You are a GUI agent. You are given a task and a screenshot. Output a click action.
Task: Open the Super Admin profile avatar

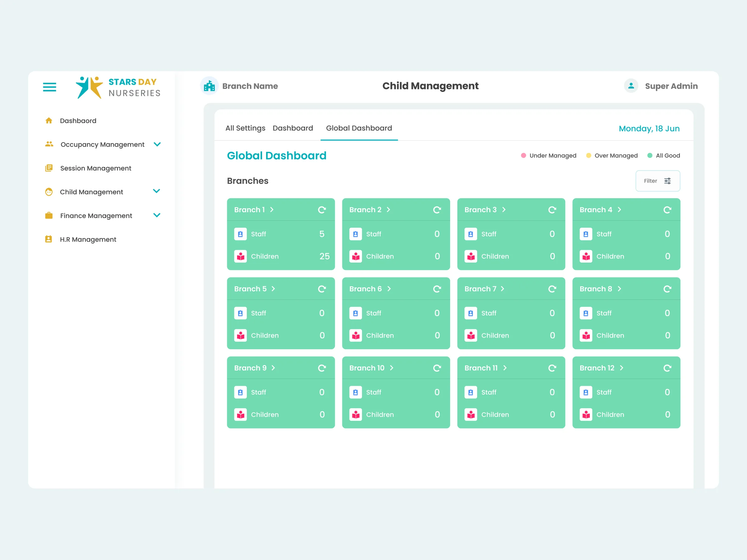tap(631, 86)
